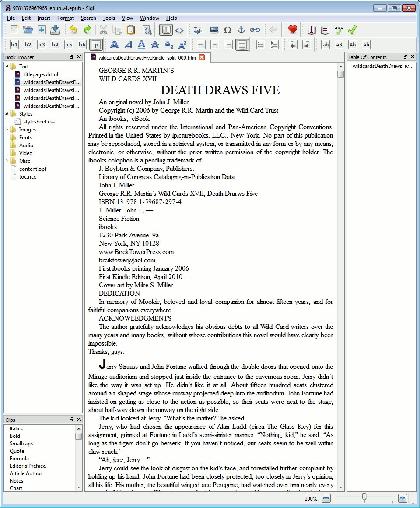420x508 pixels.
Task: Open the Edit menu
Action: coord(26,18)
